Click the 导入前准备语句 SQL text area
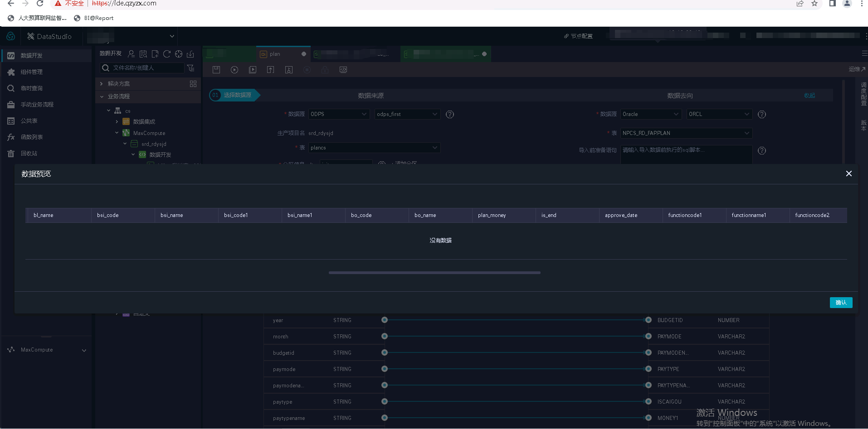 point(686,154)
